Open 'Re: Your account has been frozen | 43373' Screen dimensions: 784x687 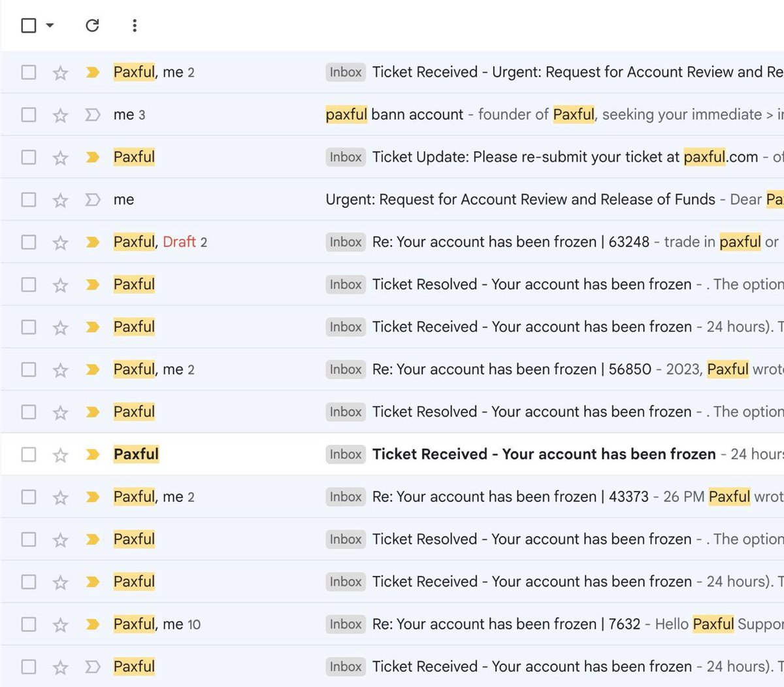[x=510, y=497]
